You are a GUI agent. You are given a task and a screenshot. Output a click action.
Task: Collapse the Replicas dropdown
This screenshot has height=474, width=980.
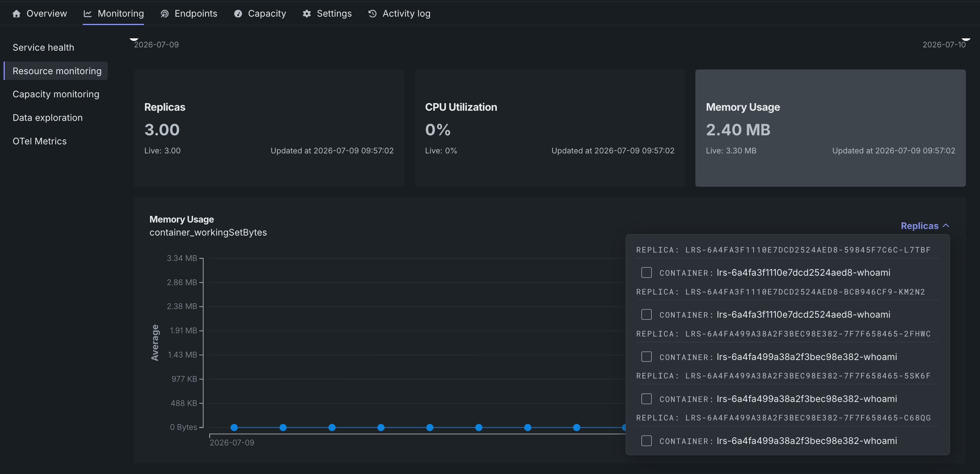(924, 226)
